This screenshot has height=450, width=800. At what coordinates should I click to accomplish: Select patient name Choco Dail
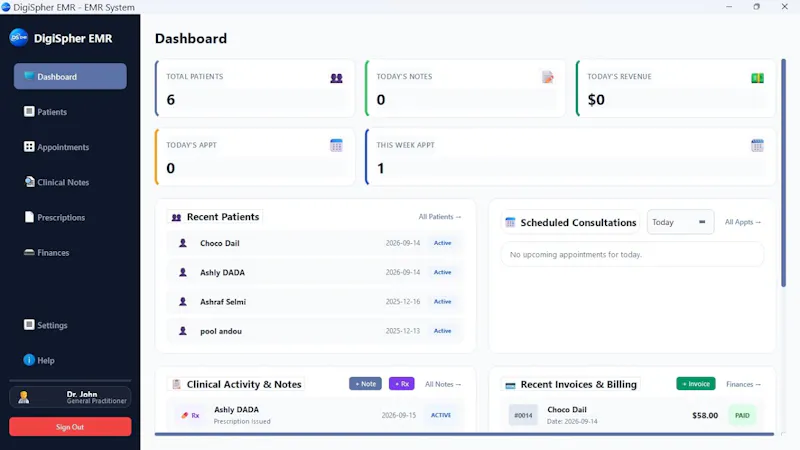click(x=219, y=243)
